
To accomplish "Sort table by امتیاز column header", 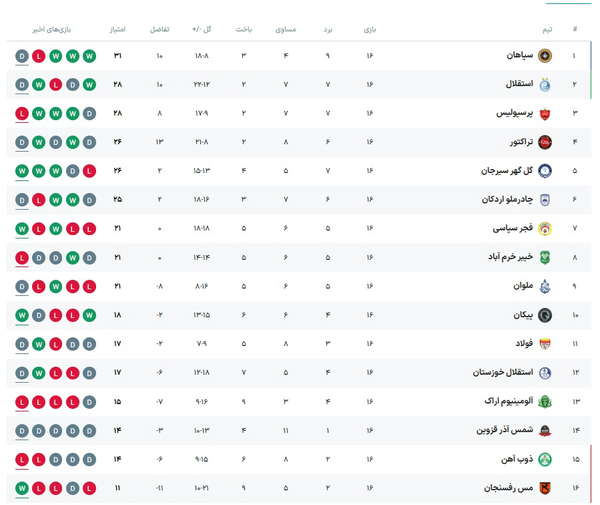I will click(x=117, y=29).
